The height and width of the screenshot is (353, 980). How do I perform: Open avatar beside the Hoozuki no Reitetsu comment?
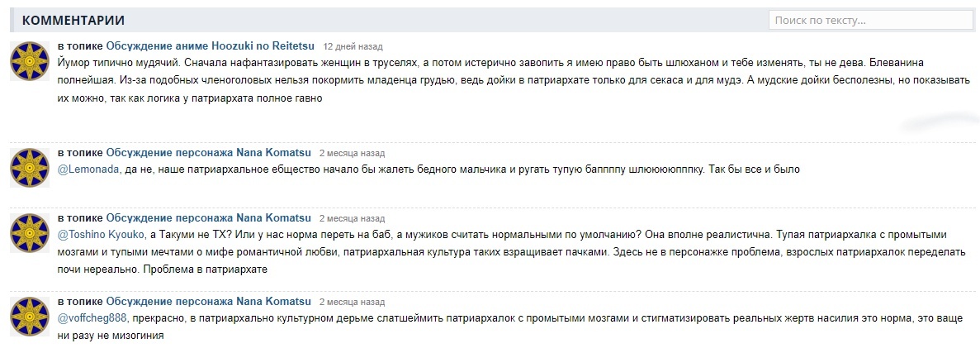tap(30, 61)
